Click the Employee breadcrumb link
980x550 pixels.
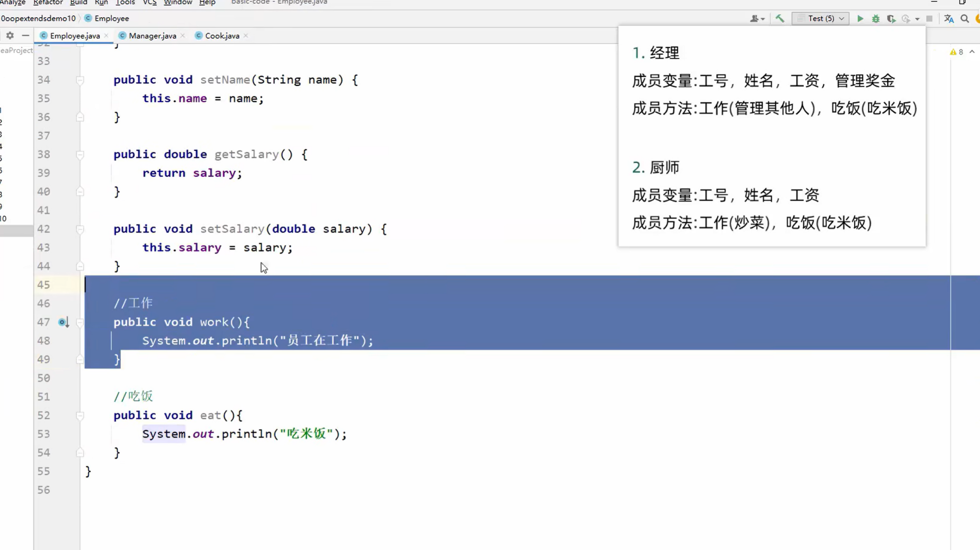[111, 18]
